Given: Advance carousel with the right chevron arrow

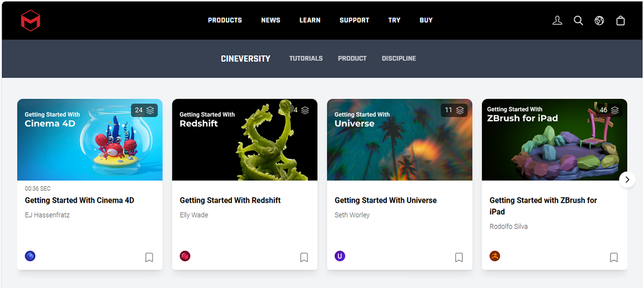Looking at the screenshot, I should pyautogui.click(x=627, y=180).
